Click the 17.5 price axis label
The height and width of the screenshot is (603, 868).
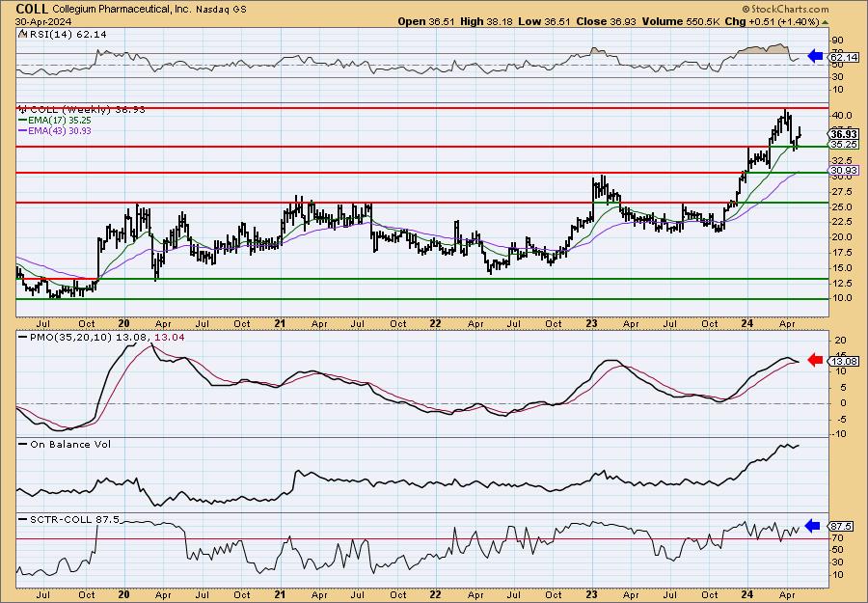click(x=841, y=252)
